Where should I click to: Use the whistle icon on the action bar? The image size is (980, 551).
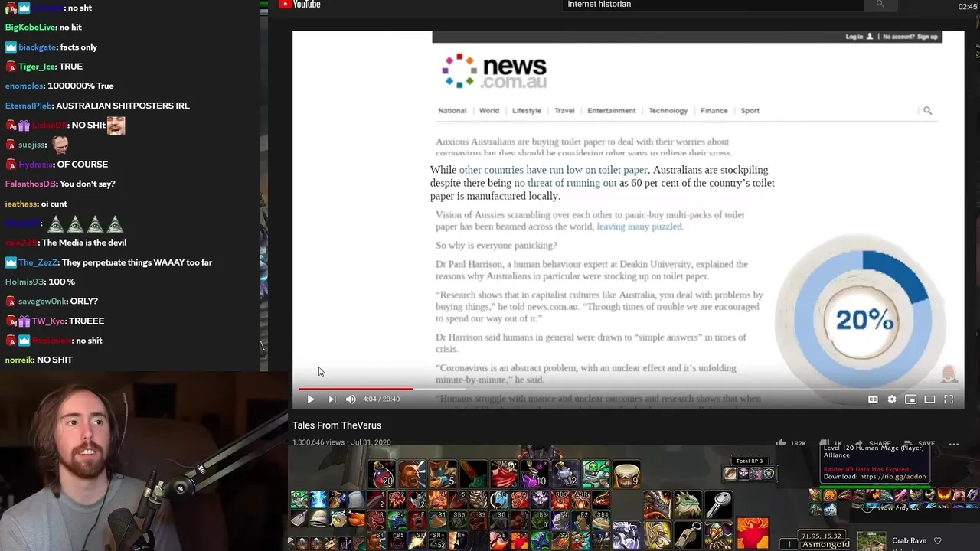point(688,534)
